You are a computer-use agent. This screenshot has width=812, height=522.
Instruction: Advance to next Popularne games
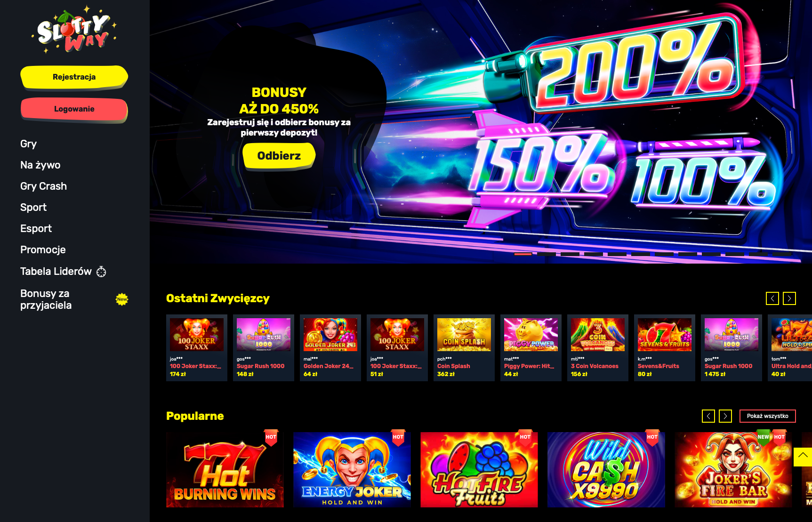pos(725,416)
